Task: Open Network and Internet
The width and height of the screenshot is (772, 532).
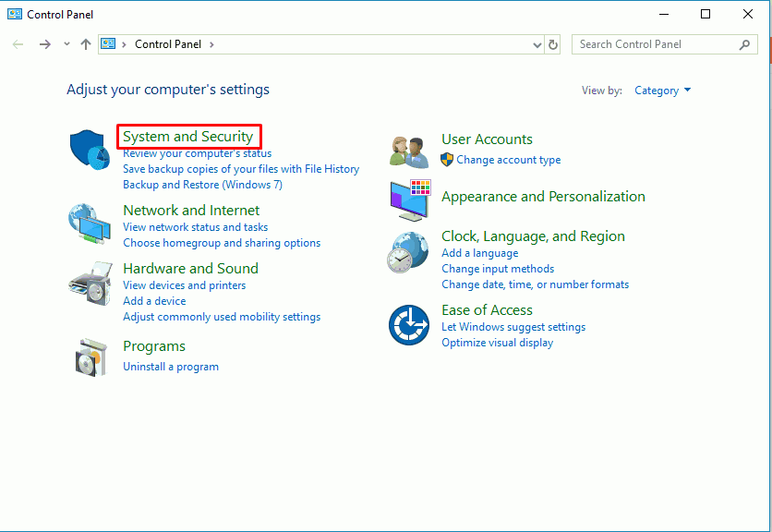Action: 191,211
